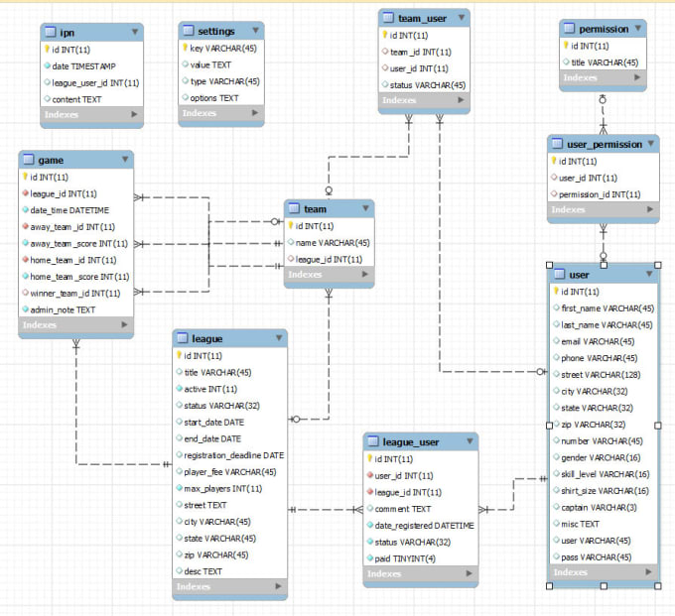Select the league_user table icon
Screen dimensions: 675x616
373,441
